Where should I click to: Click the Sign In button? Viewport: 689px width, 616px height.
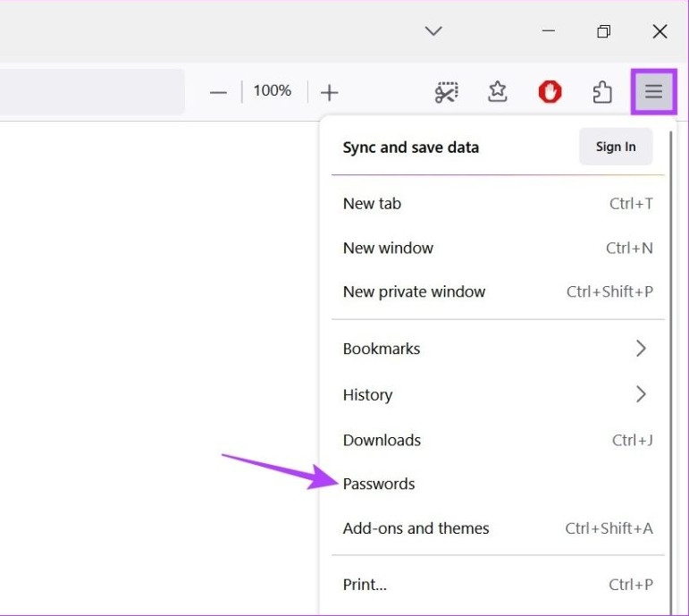pos(616,147)
